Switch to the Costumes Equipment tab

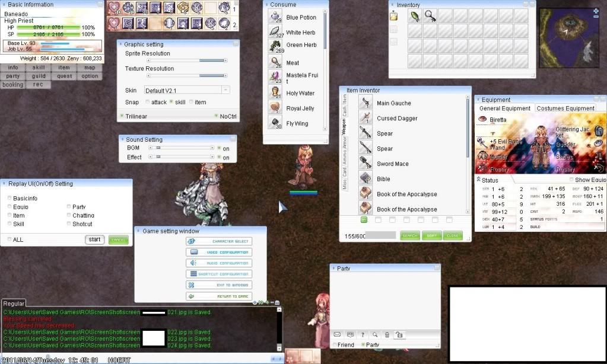pos(565,108)
